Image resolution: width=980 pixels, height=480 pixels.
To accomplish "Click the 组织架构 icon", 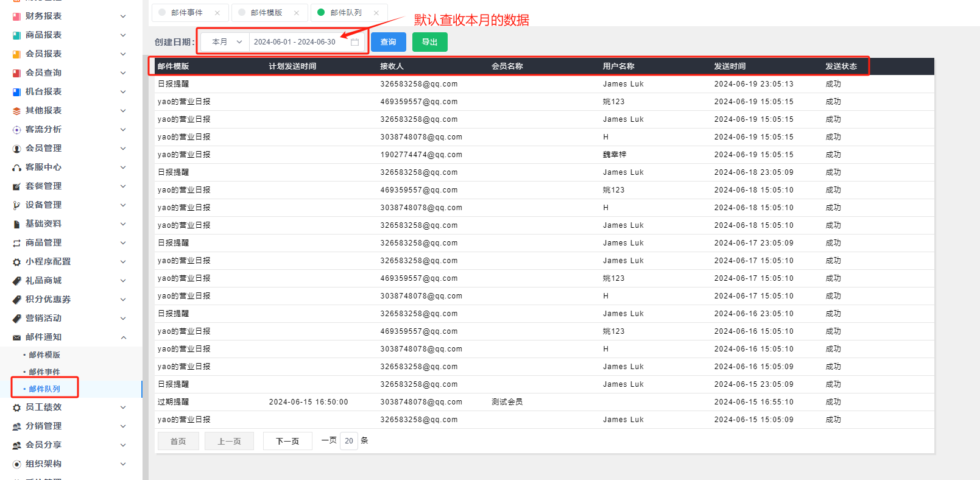I will pos(16,464).
